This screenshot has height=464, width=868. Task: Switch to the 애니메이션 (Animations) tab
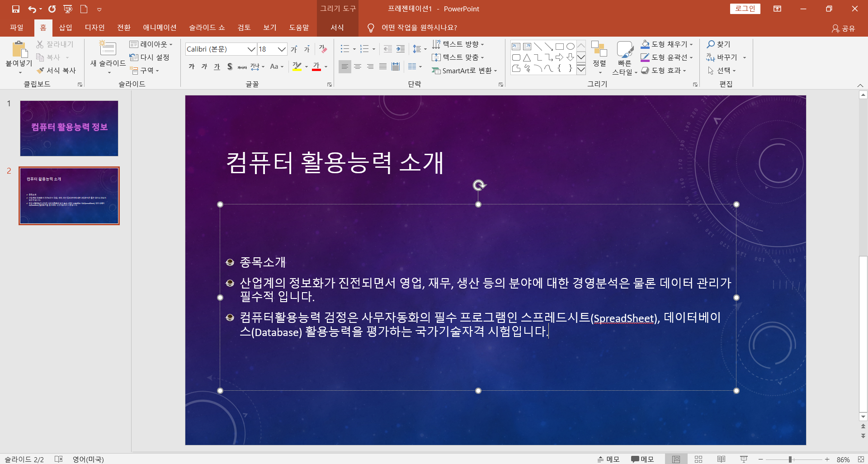point(160,28)
